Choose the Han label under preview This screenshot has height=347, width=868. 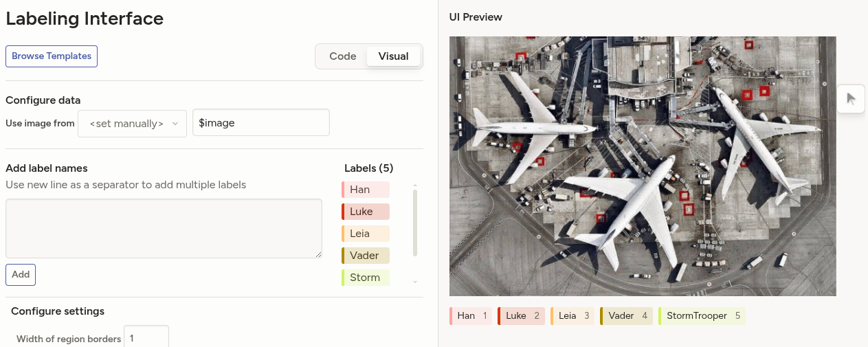(471, 316)
